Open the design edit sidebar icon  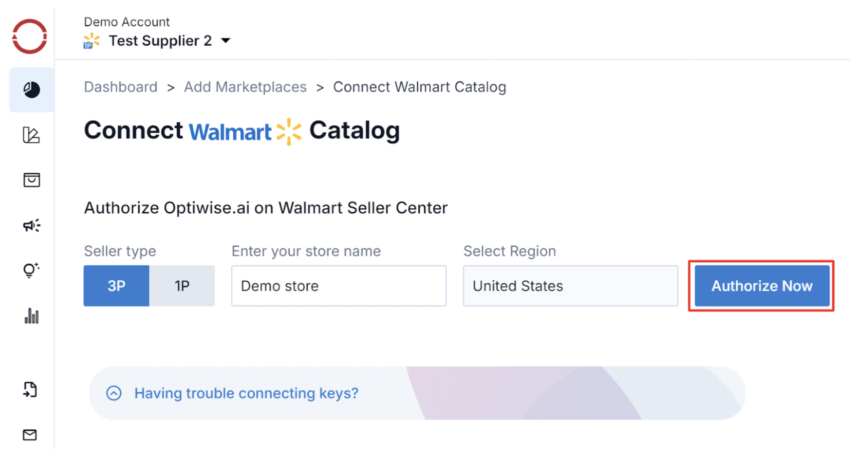31,135
